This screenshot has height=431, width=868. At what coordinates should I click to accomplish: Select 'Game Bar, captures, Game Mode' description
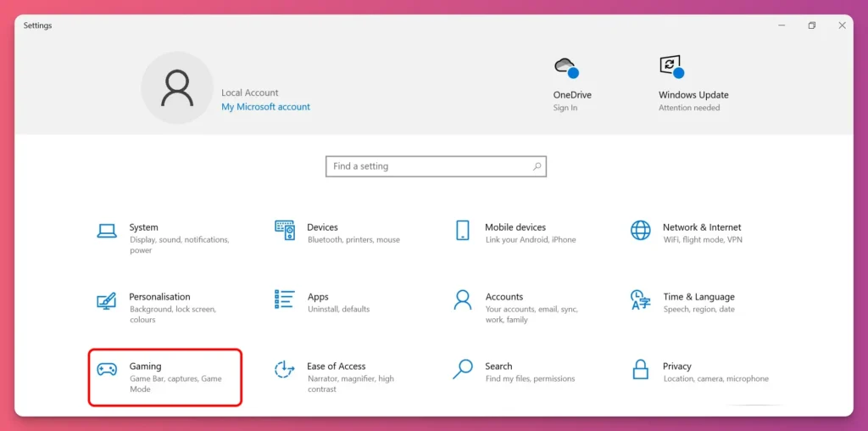click(x=175, y=383)
